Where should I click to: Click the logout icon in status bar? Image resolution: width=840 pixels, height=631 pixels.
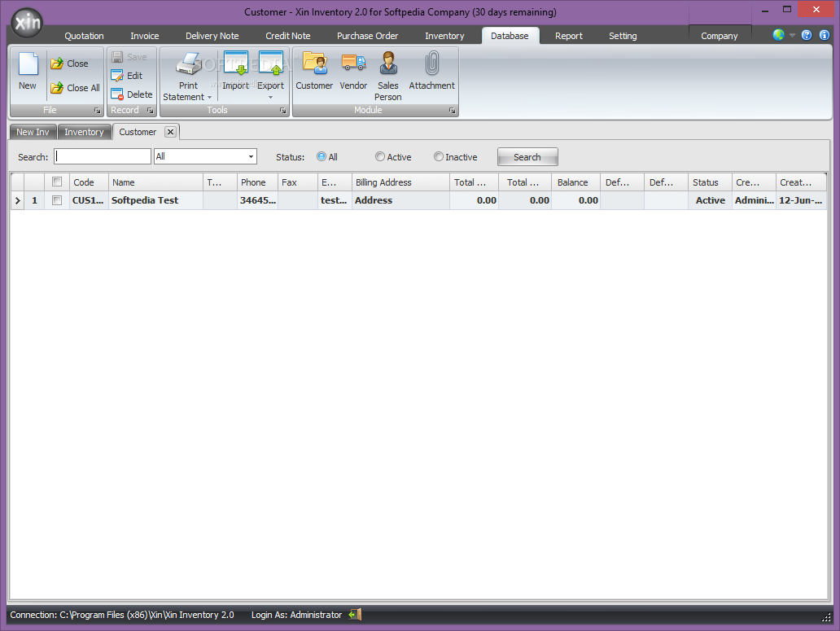[x=355, y=615]
